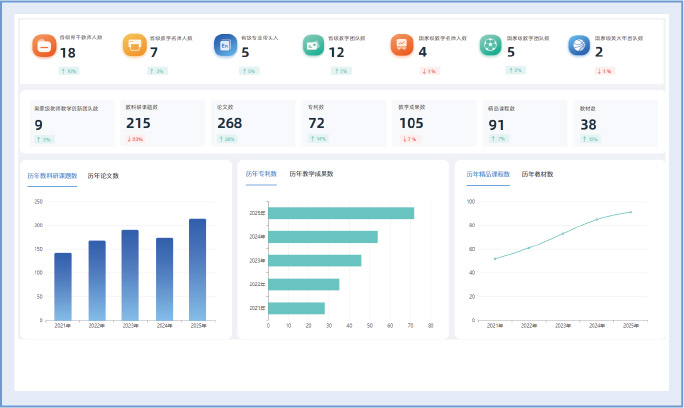Click the 2025年 data point on the line chart
The image size is (684, 408).
[x=630, y=212]
